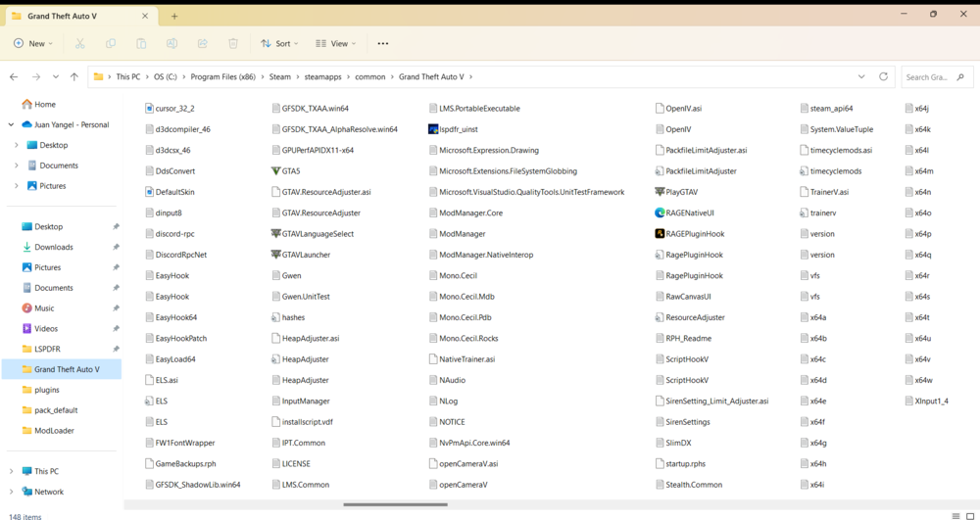Go forward with the right arrow
The width and height of the screenshot is (980, 520).
pyautogui.click(x=35, y=76)
